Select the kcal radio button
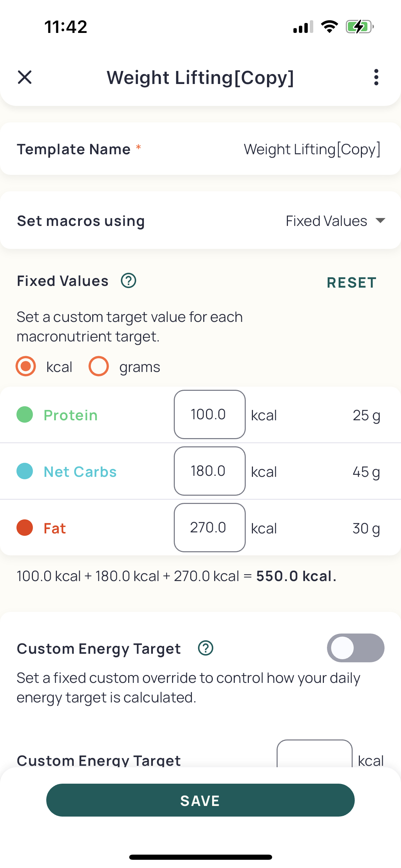The width and height of the screenshot is (401, 868). (26, 366)
